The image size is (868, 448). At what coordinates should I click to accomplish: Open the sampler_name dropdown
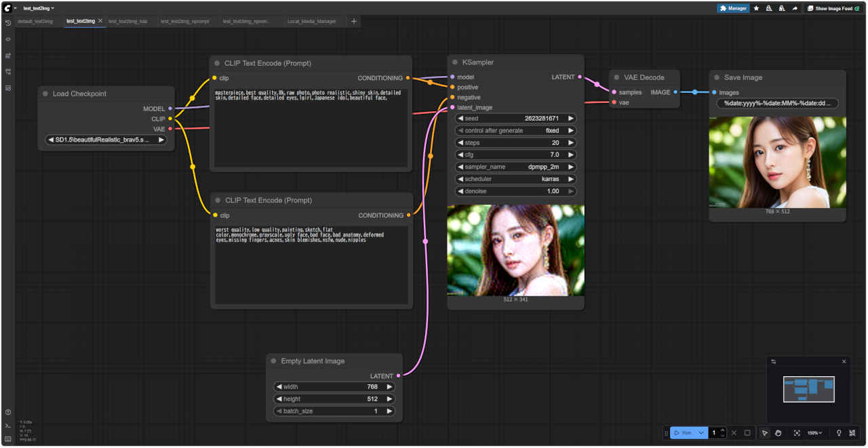(516, 167)
